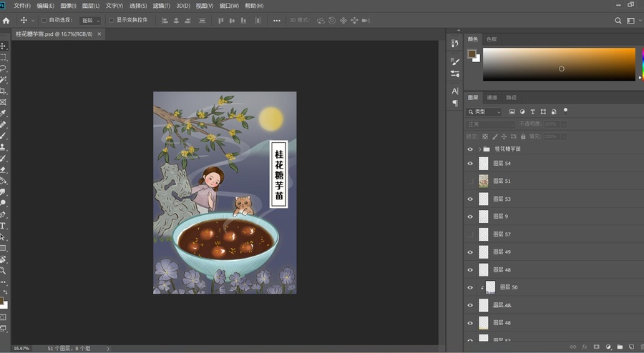Expand the 桂花糖芋苗 group chevron
Viewport: 644px width, 353px height.
(479, 149)
